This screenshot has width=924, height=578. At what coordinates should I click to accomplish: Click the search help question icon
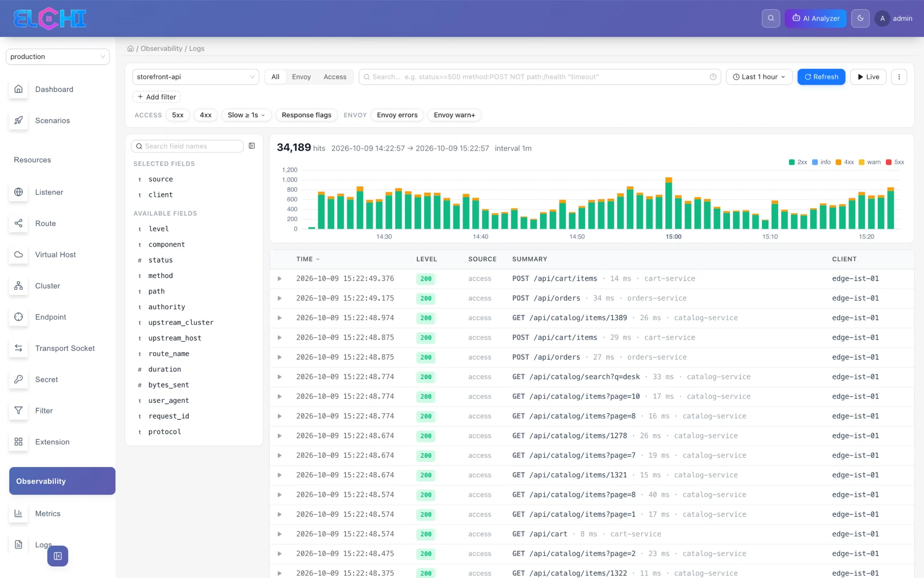[x=713, y=77]
